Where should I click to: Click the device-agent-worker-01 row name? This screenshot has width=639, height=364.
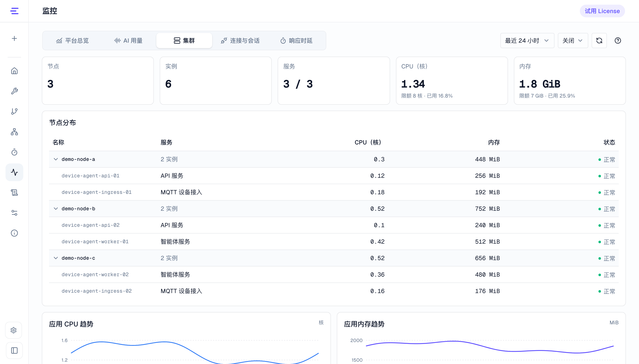(x=95, y=242)
